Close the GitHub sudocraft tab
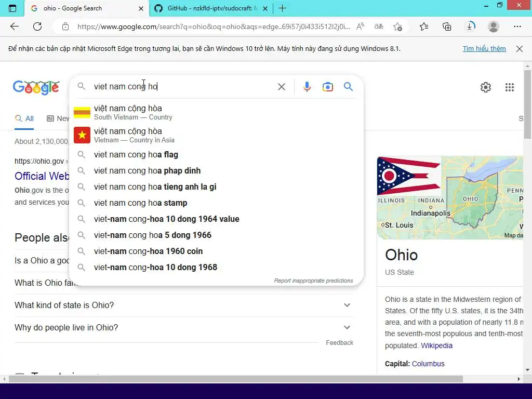The image size is (532, 399). 265,8
